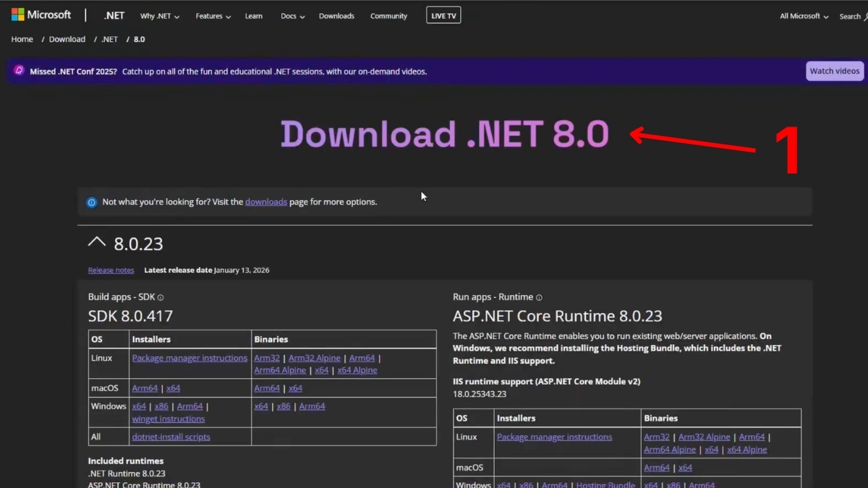Viewport: 868px width, 488px height.
Task: Open the Learn menu item
Action: point(254,16)
